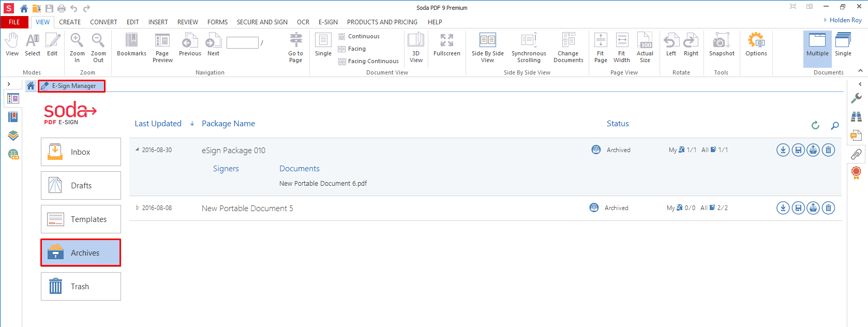Viewport: 868px width, 327px height.
Task: Open the Signers section link
Action: coord(226,169)
